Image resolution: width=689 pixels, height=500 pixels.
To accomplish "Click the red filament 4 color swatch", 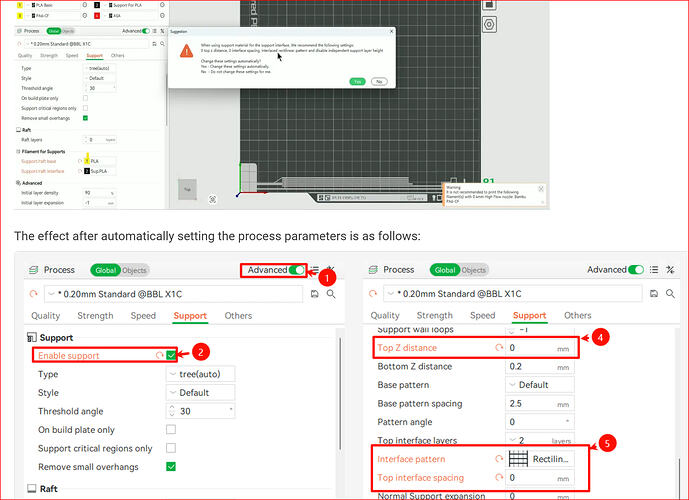I will (97, 15).
